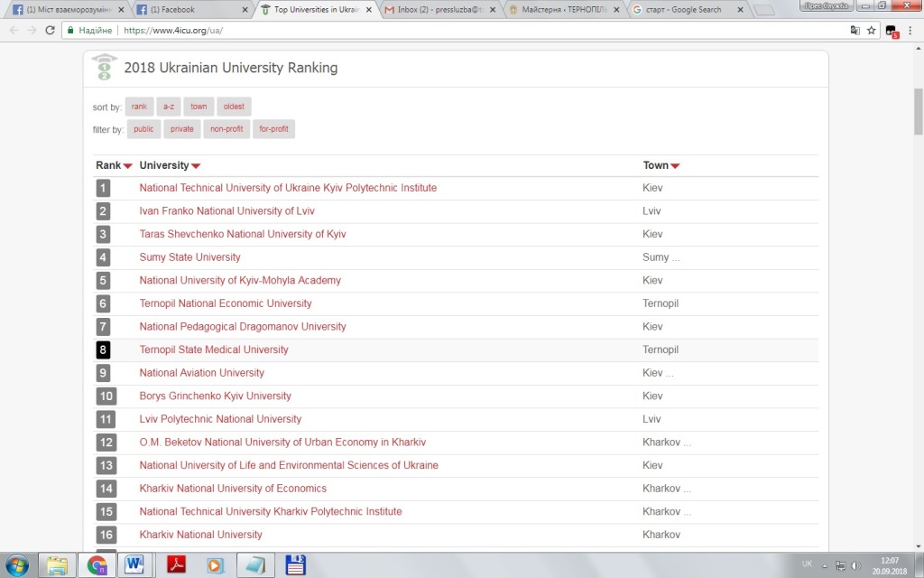
Task: Open Windows Explorer folder in taskbar
Action: point(58,565)
